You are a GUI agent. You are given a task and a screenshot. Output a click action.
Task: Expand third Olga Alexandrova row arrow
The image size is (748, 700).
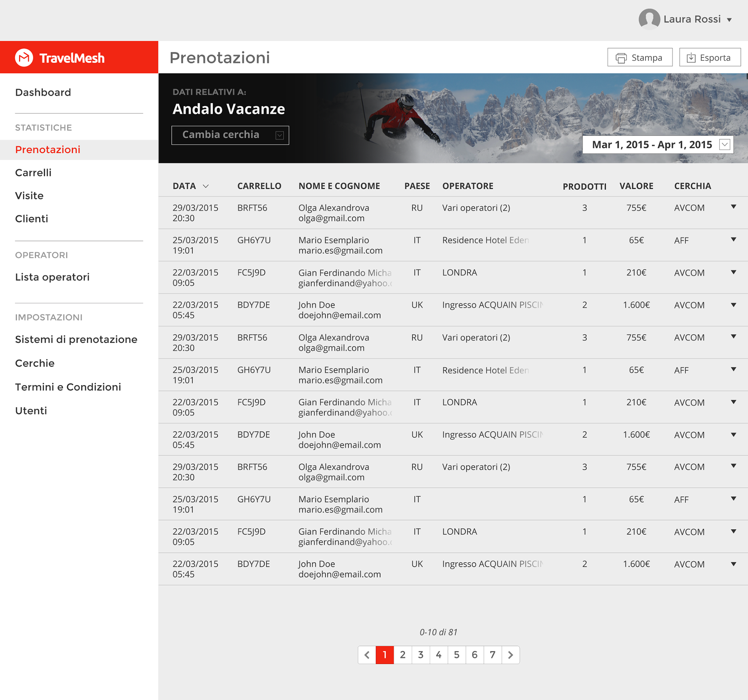(x=733, y=466)
